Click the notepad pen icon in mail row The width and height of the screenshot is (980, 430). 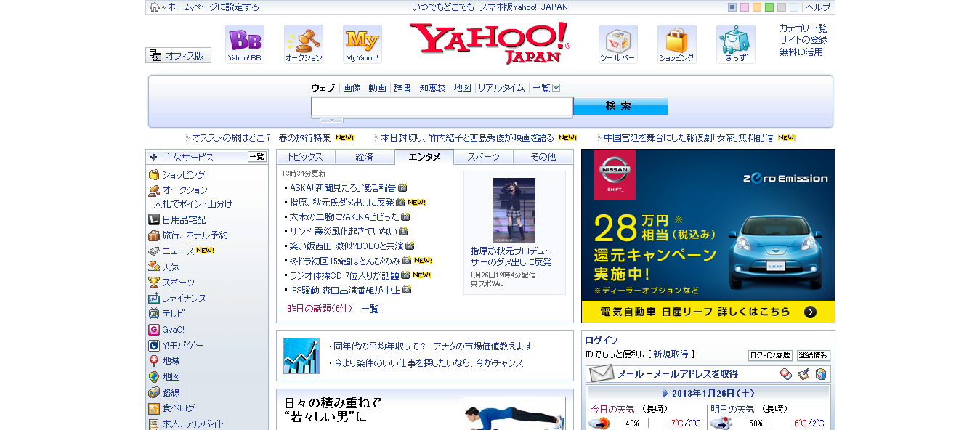point(803,374)
